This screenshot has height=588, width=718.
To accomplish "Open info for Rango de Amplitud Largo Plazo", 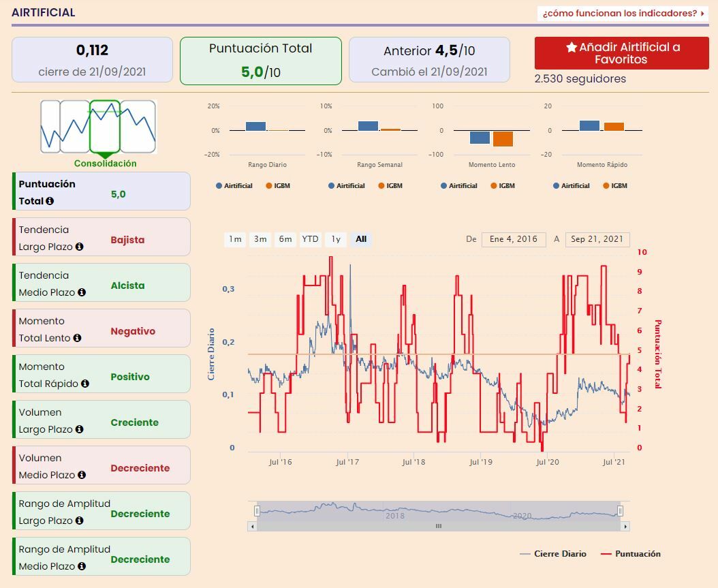I will (x=79, y=521).
